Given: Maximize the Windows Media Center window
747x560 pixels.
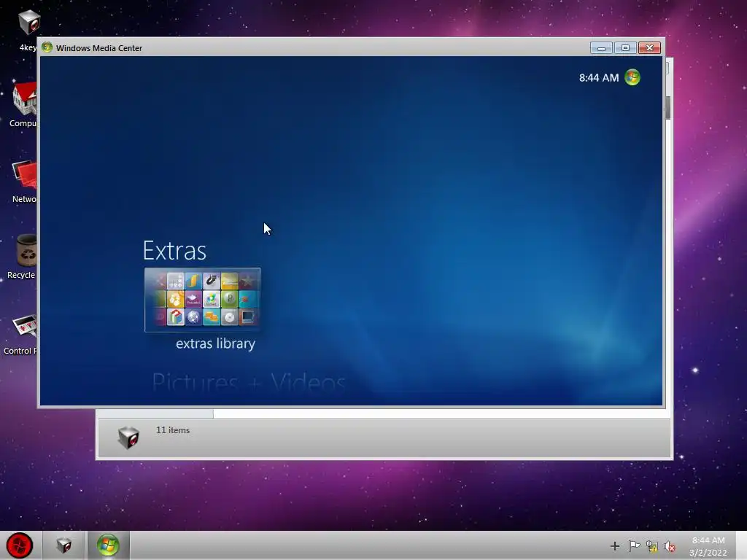Looking at the screenshot, I should pos(625,48).
